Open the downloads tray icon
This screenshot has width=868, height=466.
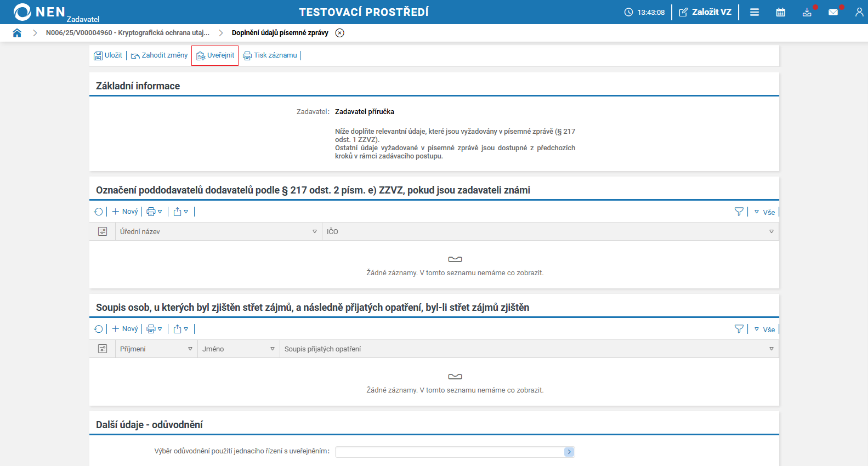807,12
